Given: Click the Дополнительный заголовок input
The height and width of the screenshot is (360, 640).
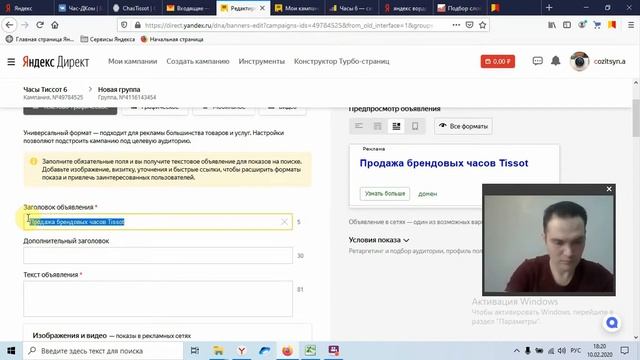Looking at the screenshot, I should [158, 256].
